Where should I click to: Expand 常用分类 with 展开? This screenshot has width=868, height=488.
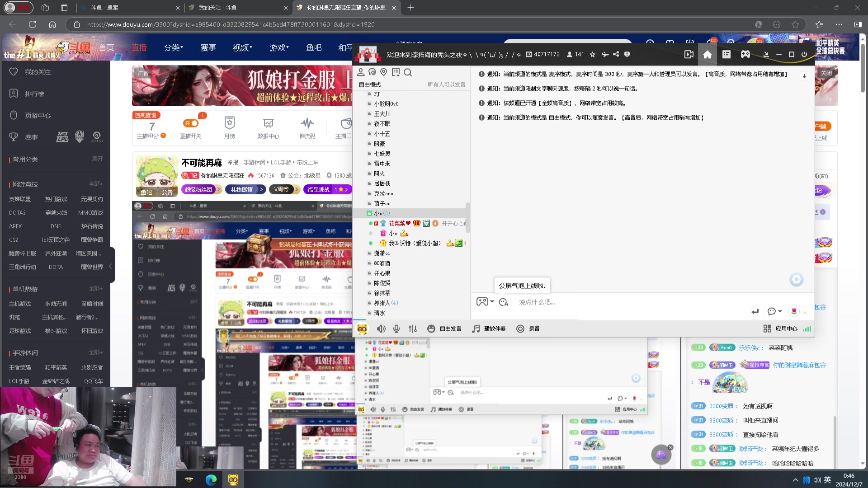tap(97, 159)
